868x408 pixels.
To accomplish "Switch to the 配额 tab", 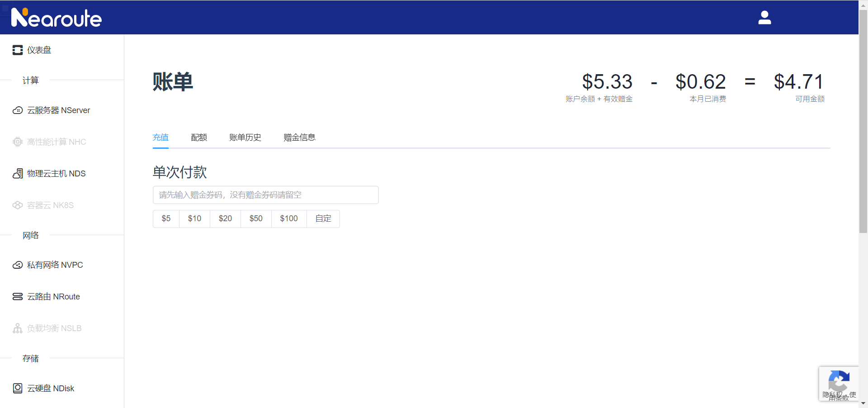I will 198,137.
